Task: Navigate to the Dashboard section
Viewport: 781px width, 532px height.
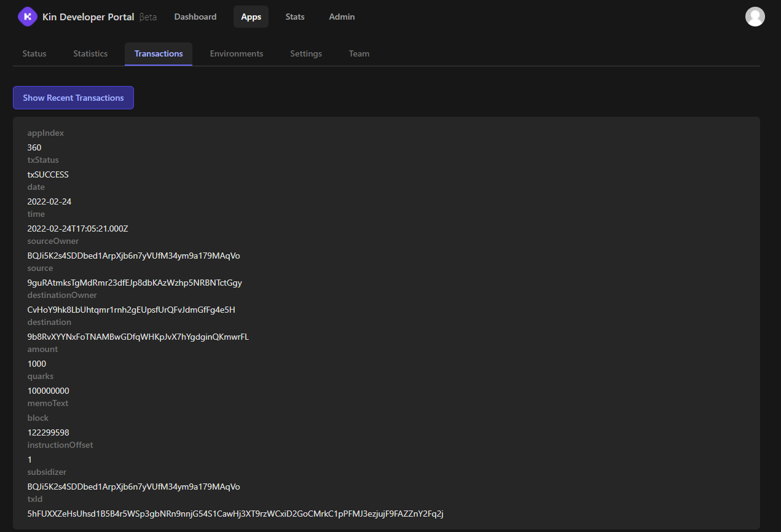Action: click(195, 17)
